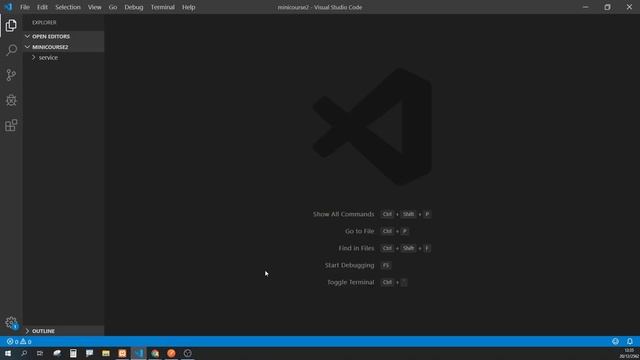The image size is (640, 360).
Task: Collapse the Open Editors section
Action: point(64,36)
